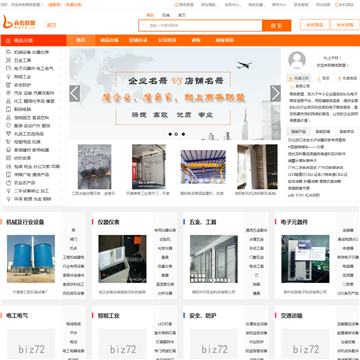The width and height of the screenshot is (360, 360).
Task: Click the 仪器仪表 section heading
Action: (109, 222)
